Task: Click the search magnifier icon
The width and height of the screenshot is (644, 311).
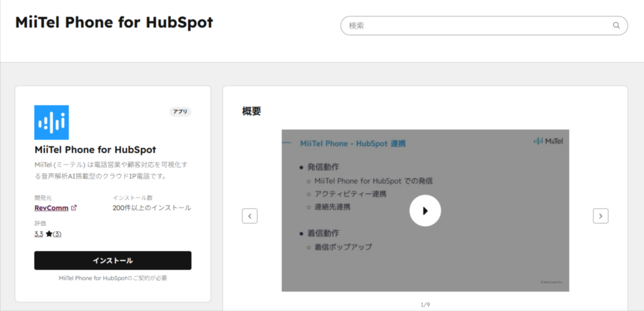Action: click(x=616, y=26)
